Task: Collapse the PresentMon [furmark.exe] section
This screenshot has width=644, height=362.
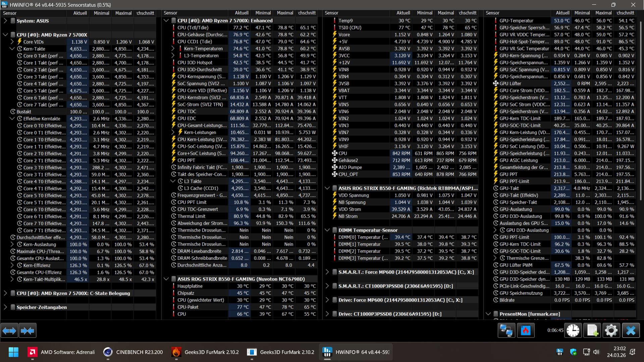Action: (488, 314)
